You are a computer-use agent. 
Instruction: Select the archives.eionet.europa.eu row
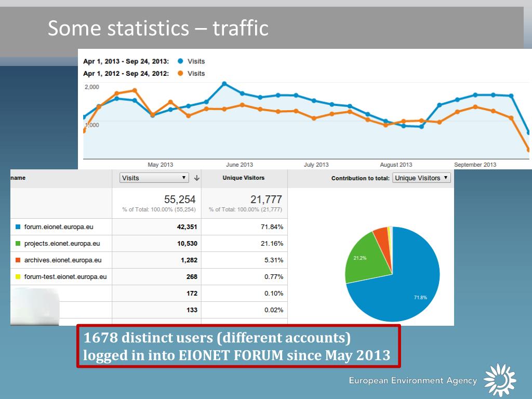point(149,260)
